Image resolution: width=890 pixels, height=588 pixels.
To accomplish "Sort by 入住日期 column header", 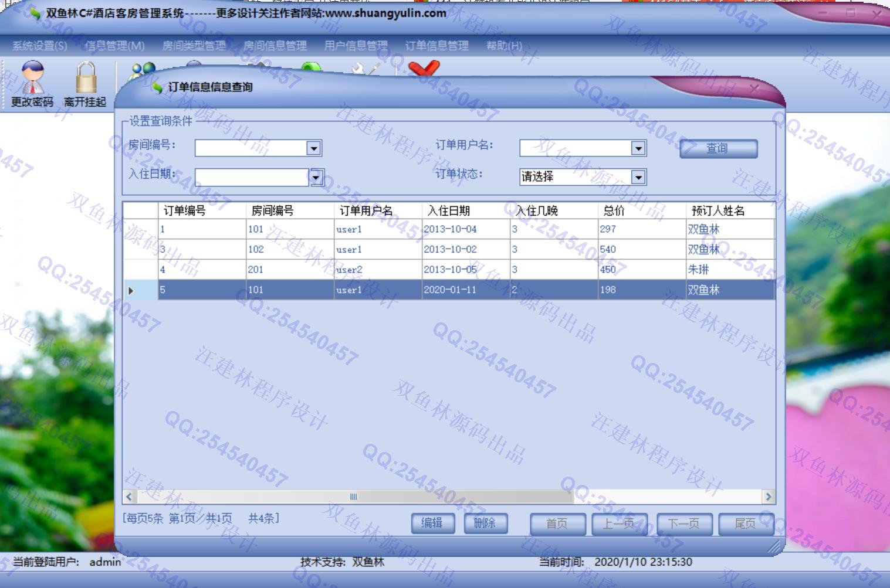I will 466,210.
